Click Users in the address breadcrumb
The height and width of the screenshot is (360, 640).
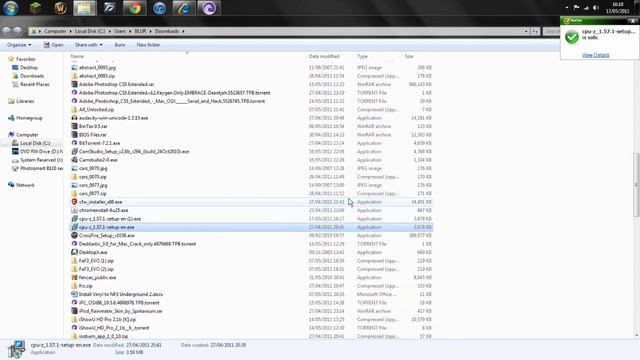(120, 31)
